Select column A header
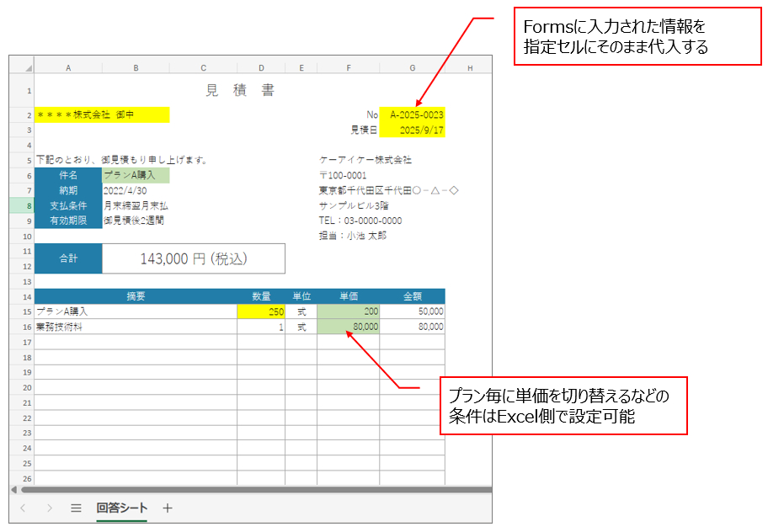The height and width of the screenshot is (532, 768). (x=68, y=68)
